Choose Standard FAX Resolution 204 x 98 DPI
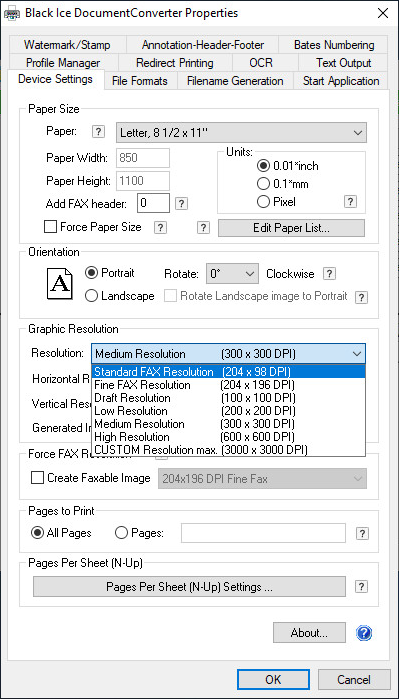The height and width of the screenshot is (699, 399). pyautogui.click(x=228, y=372)
